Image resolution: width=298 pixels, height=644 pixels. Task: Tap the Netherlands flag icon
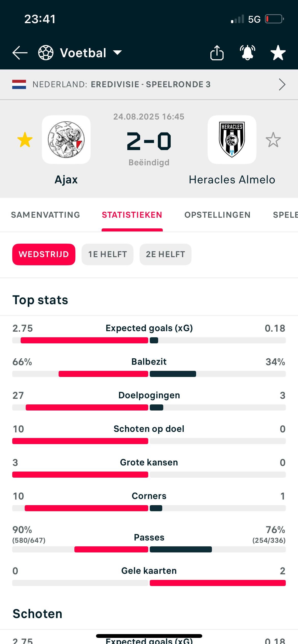tap(19, 84)
